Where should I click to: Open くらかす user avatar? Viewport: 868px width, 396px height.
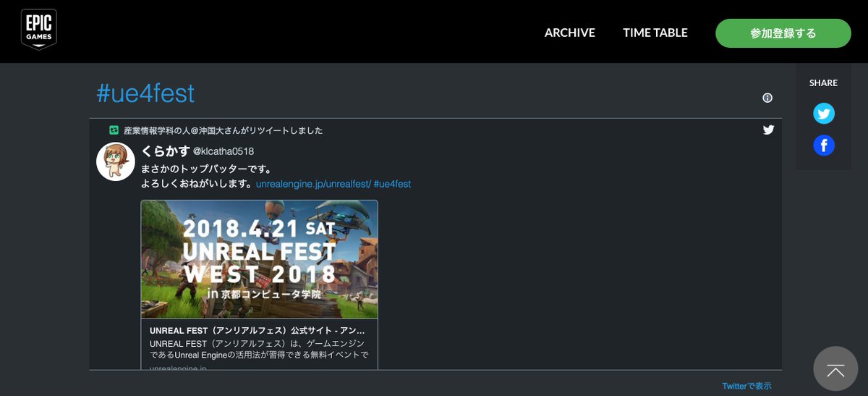tap(116, 161)
